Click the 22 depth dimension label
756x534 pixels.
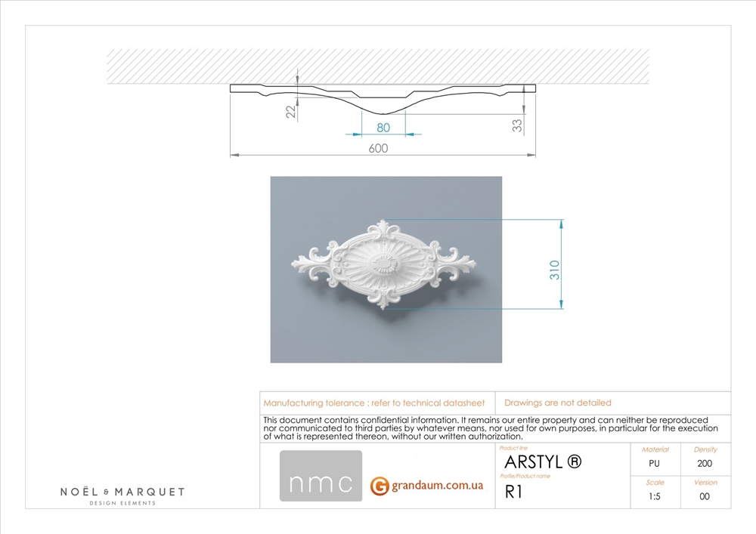(x=290, y=111)
